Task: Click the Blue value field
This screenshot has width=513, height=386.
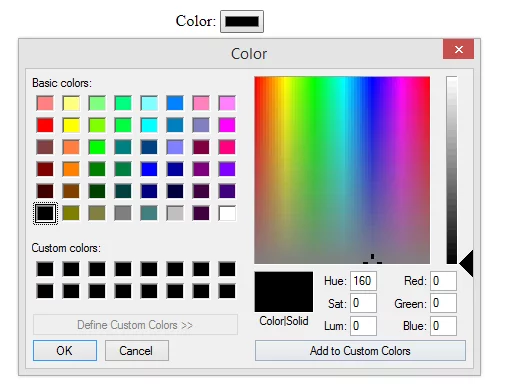Action: (443, 325)
